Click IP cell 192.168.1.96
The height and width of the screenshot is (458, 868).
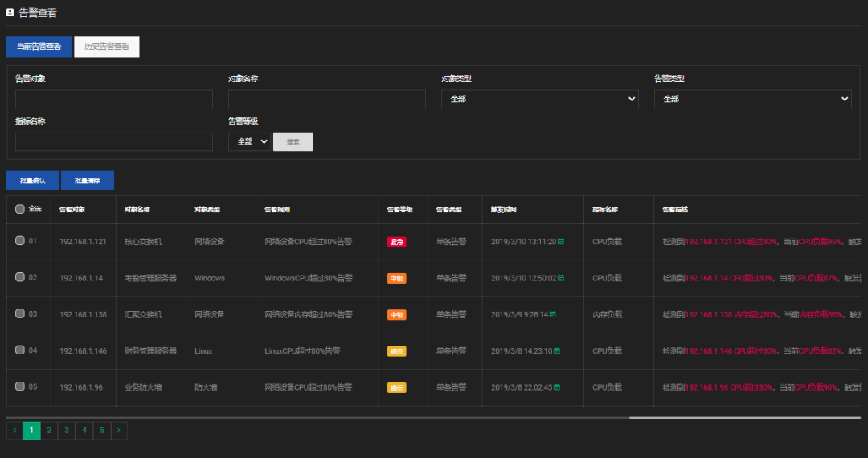[x=81, y=388]
